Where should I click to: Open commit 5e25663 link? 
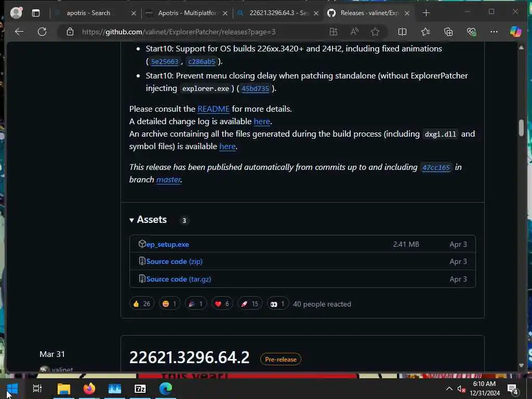click(165, 61)
